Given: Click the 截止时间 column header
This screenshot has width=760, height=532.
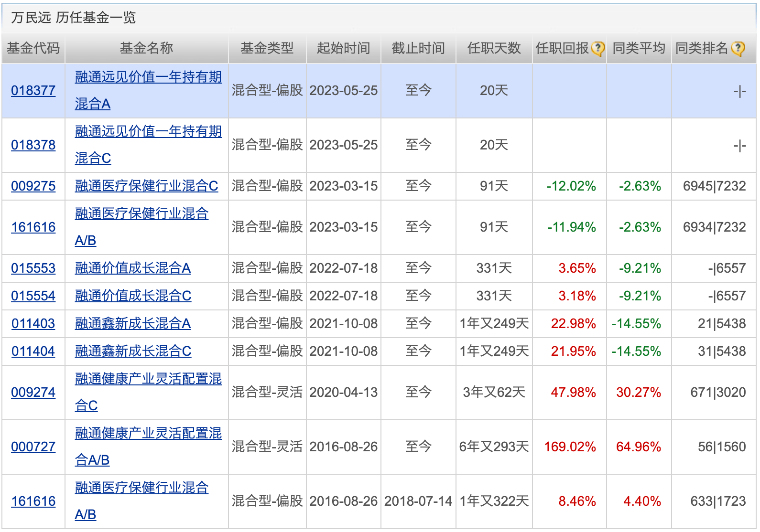Looking at the screenshot, I should coord(419,48).
